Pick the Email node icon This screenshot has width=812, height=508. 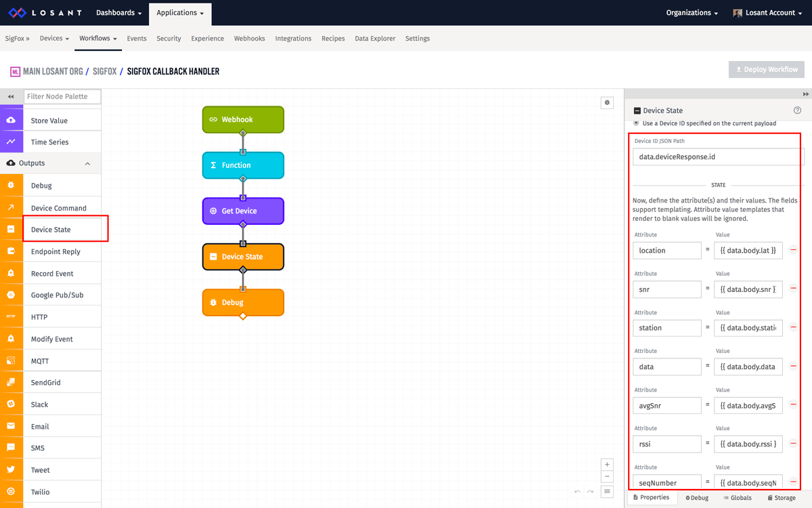[11, 427]
